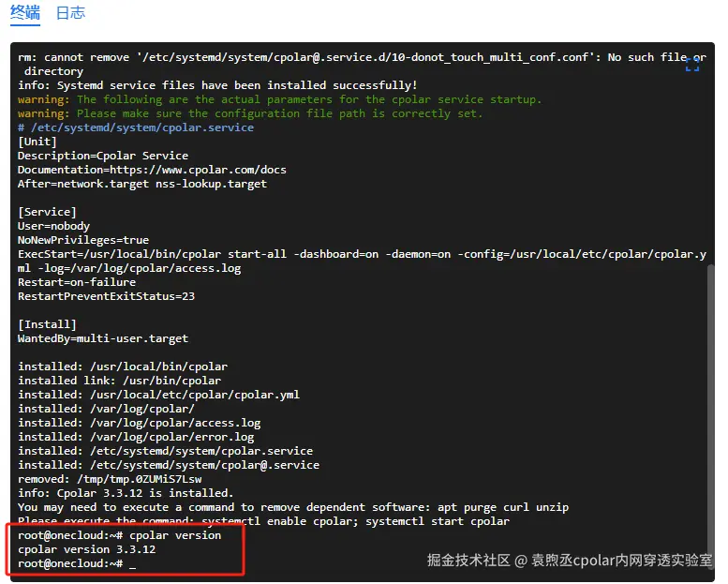Toggle terminal fullscreen icon
The image size is (728, 584).
(692, 64)
